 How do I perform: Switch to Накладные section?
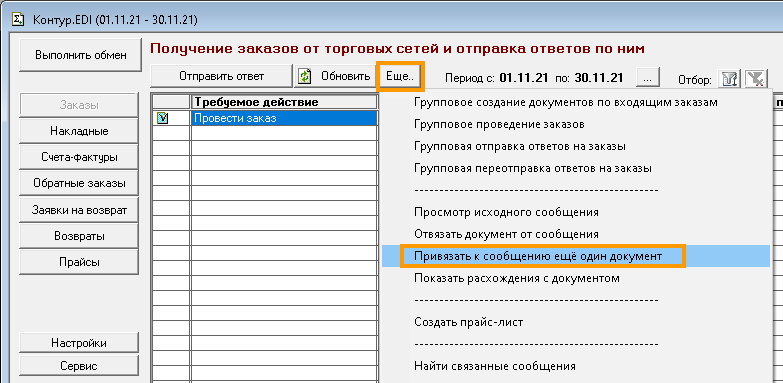[x=79, y=131]
